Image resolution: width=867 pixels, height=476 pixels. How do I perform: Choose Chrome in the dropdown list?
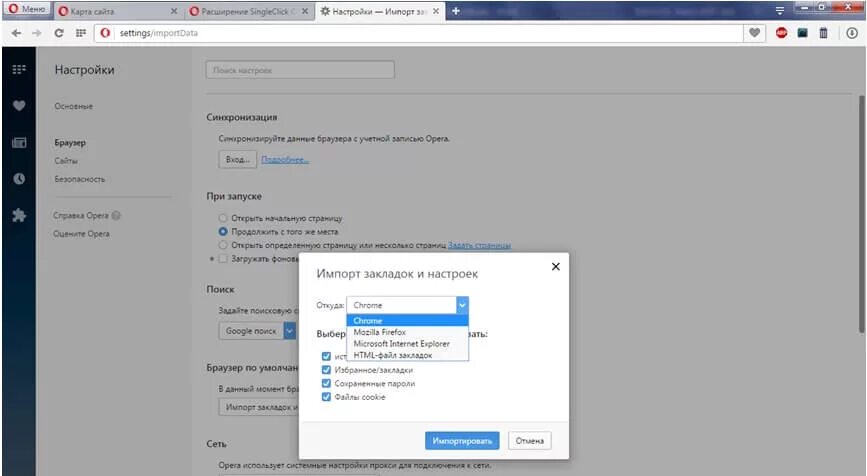408,321
